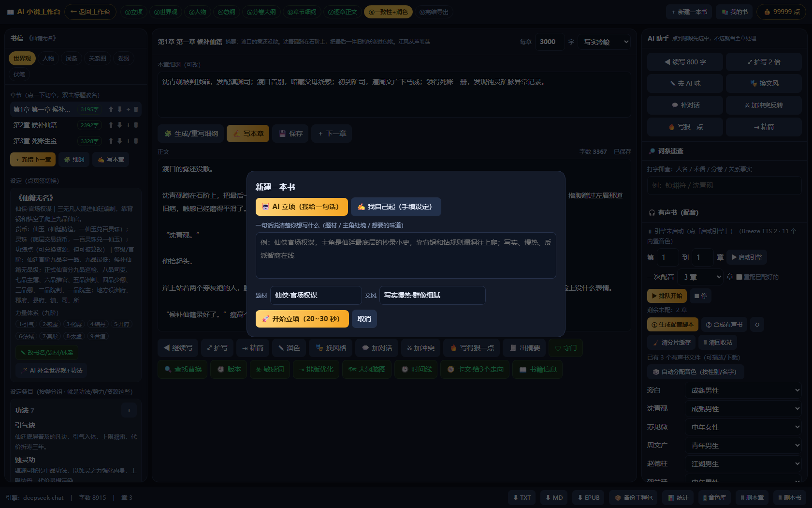Click 取消 in the new book dialog
Viewport: 812px width, 508px height.
[364, 319]
